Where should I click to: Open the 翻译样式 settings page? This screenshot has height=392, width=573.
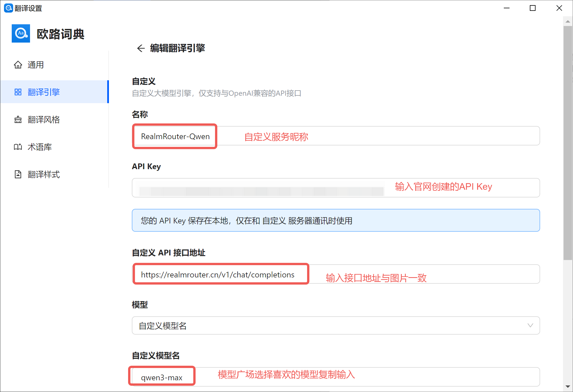(43, 174)
